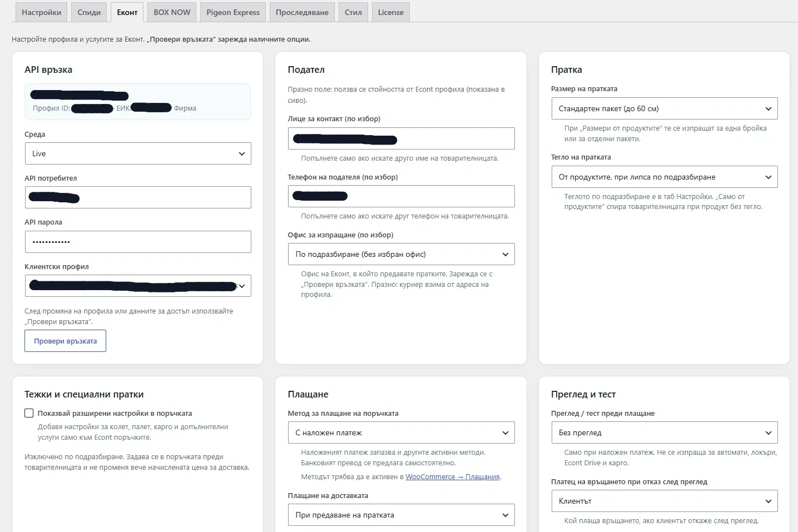Go to the Pigeon Express tab

click(x=233, y=12)
